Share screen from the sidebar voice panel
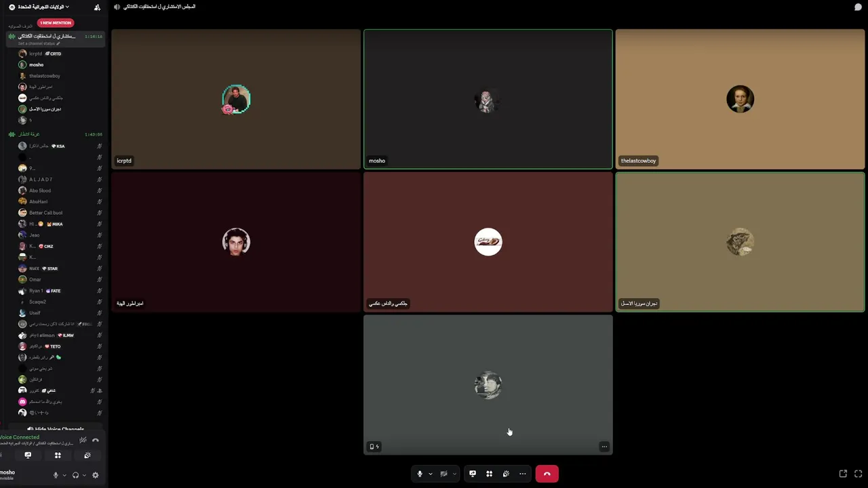 coord(28,455)
